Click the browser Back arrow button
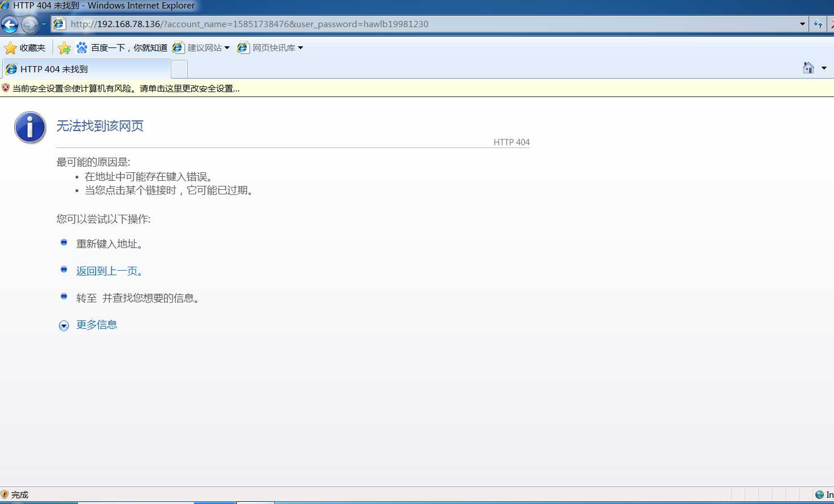This screenshot has height=504, width=834. pos(10,24)
